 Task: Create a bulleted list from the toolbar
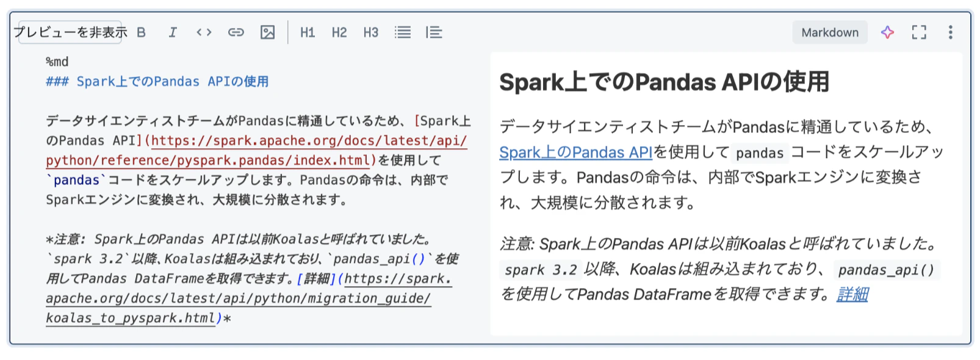tap(403, 32)
